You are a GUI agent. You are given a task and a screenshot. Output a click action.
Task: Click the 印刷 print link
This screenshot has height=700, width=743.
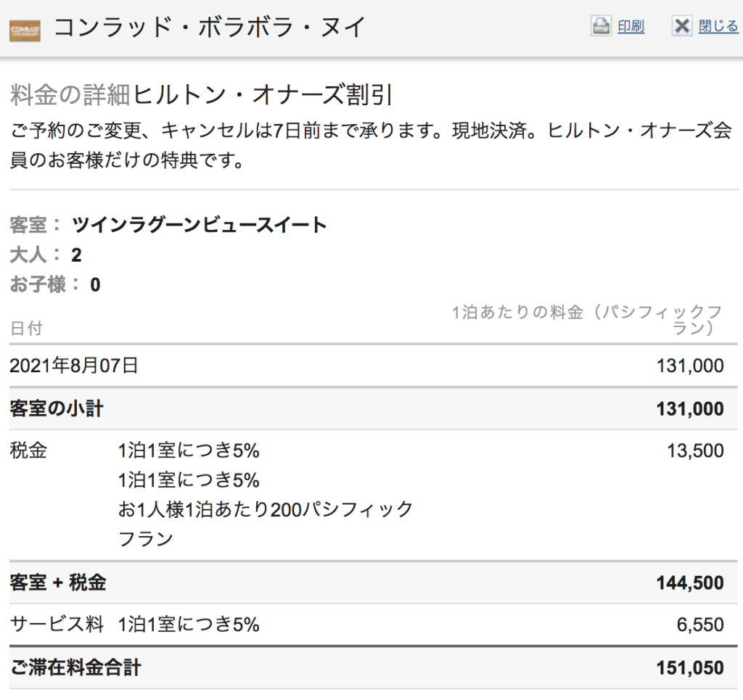tap(631, 26)
